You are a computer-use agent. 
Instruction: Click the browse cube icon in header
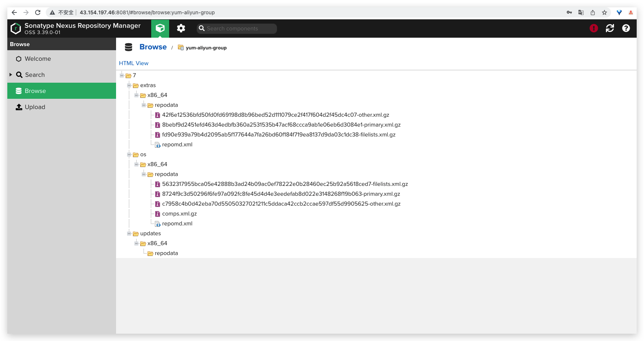[x=160, y=29]
